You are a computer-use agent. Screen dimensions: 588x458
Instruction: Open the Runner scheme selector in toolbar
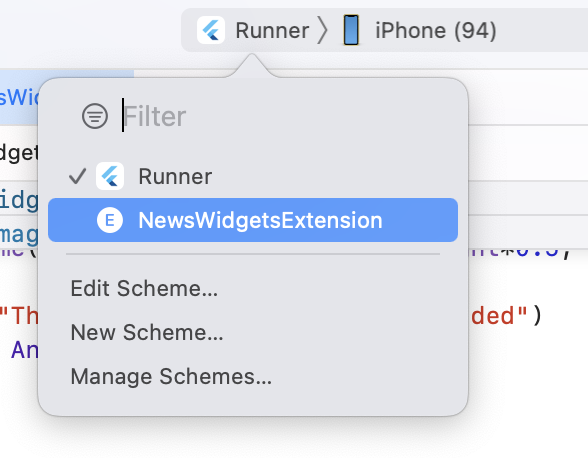pos(254,30)
